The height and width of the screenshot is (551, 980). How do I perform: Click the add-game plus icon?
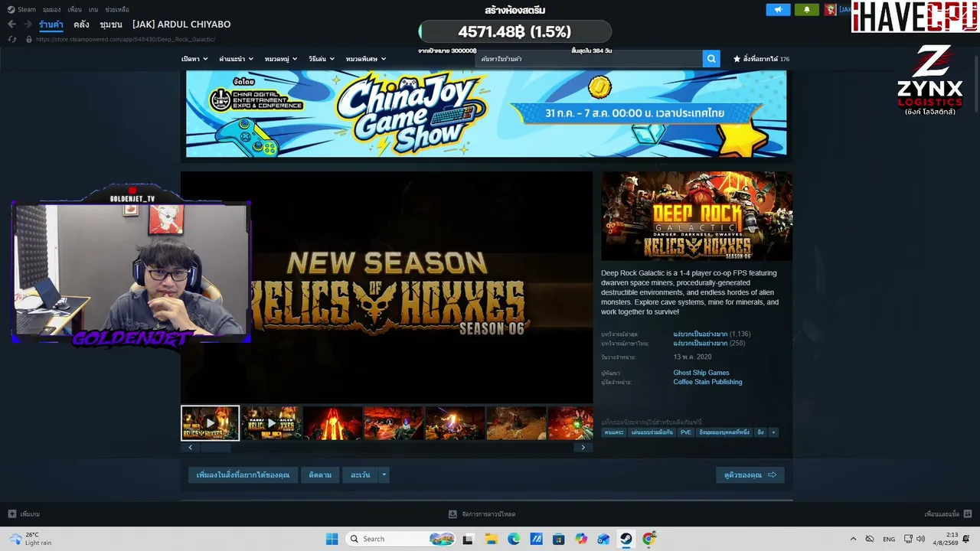coord(11,514)
